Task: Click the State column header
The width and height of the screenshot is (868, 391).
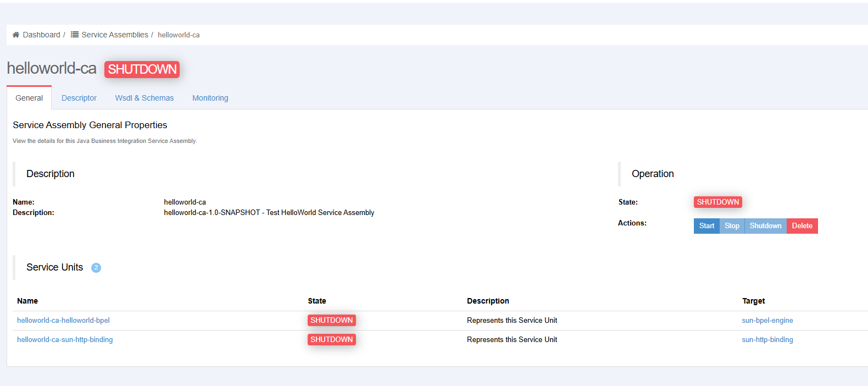Action: point(317,301)
